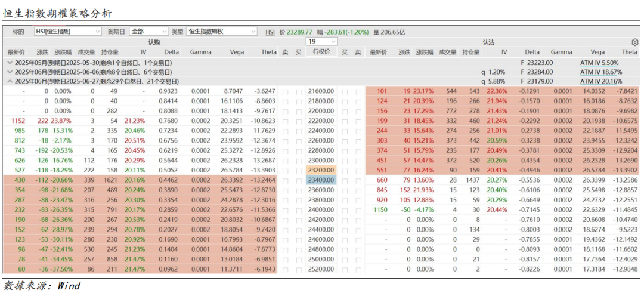Open the 到期日 dropdown showing 全部
The height and width of the screenshot is (296, 644).
pyautogui.click(x=148, y=32)
